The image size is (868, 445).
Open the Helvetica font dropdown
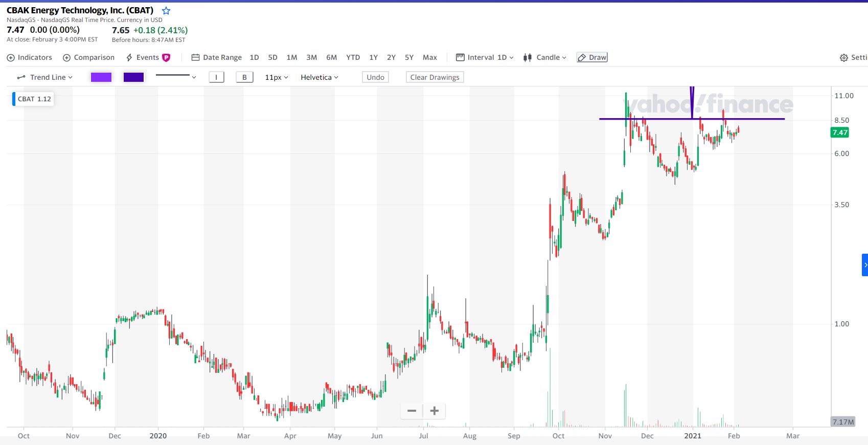[319, 77]
